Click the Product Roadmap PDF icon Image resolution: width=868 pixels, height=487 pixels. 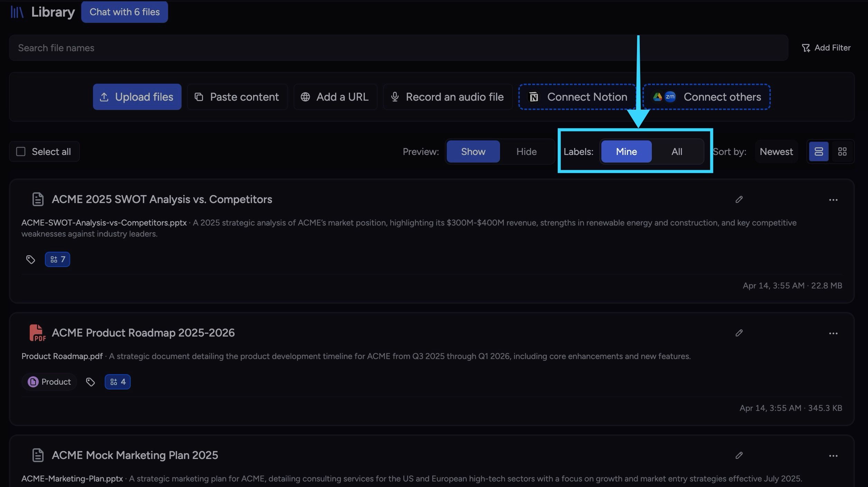[37, 333]
